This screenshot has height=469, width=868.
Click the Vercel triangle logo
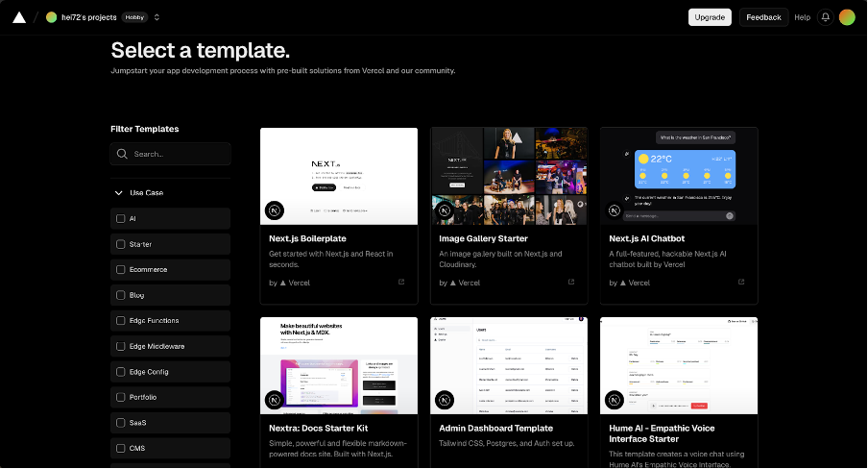click(x=19, y=17)
